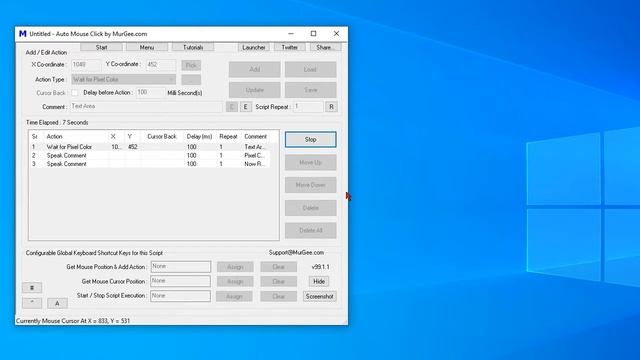The image size is (640, 360).
Task: Click shortcut field for Start / Stop Script Execution
Action: (180, 296)
